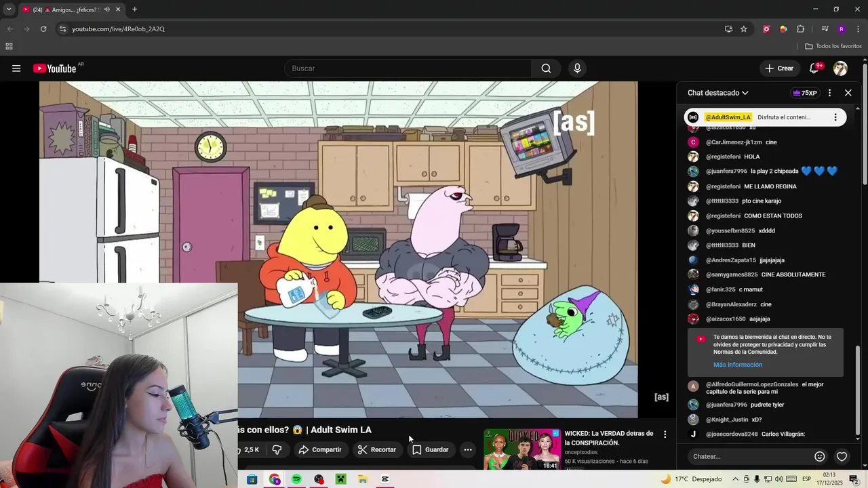Viewport: 868px width, 488px height.
Task: Open a new browser tab
Action: tap(134, 9)
